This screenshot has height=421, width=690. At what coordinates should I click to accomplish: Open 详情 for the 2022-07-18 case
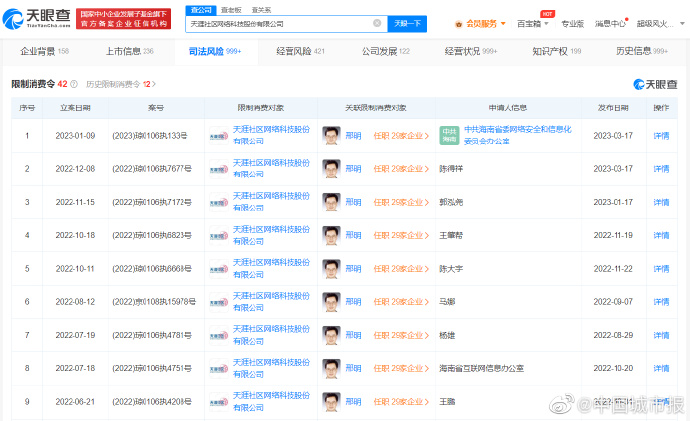click(661, 368)
